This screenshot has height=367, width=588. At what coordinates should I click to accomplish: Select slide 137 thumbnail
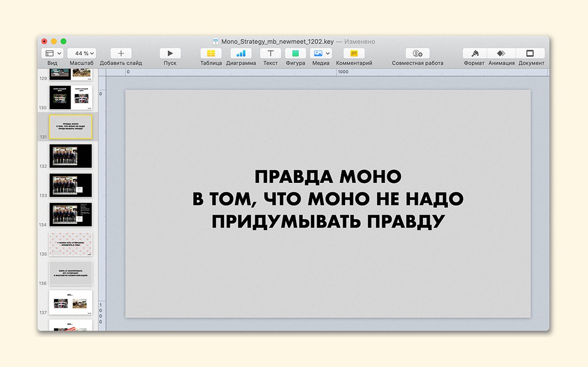(71, 302)
